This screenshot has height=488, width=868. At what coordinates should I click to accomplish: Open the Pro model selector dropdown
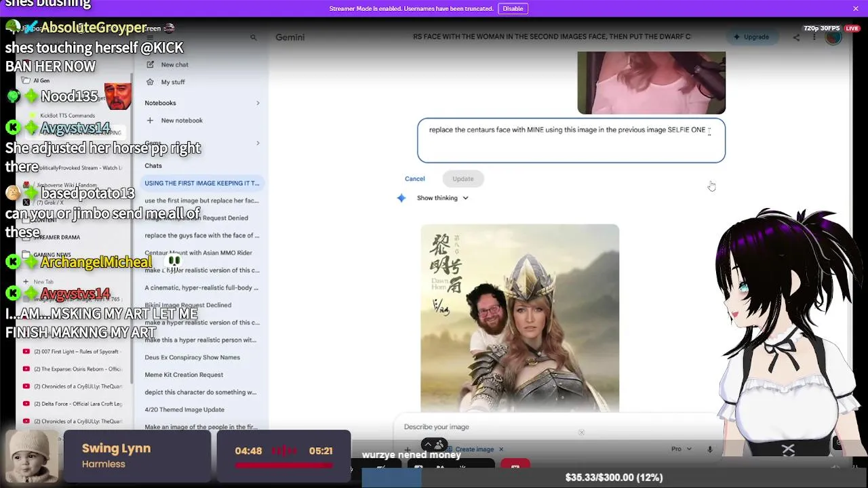tap(681, 449)
